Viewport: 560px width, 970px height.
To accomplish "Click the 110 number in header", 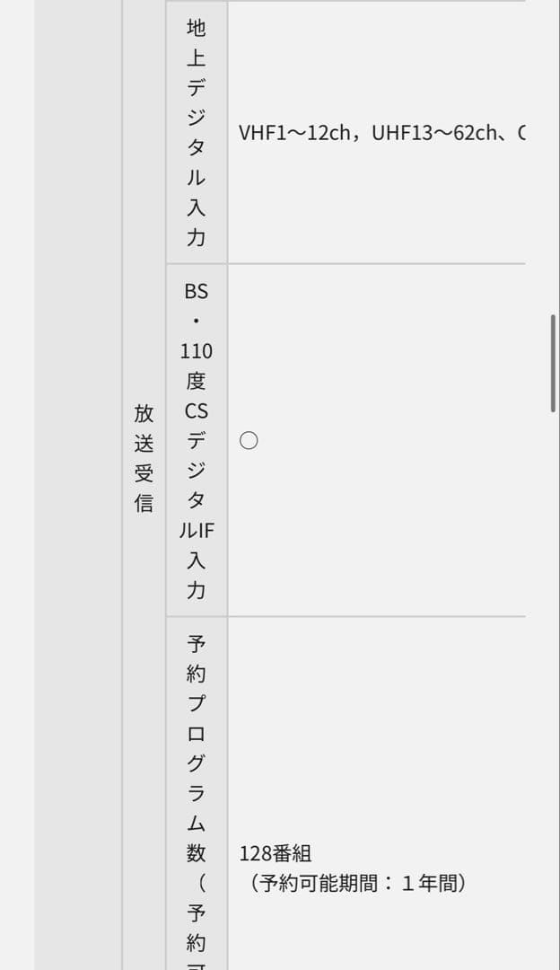I will (197, 350).
